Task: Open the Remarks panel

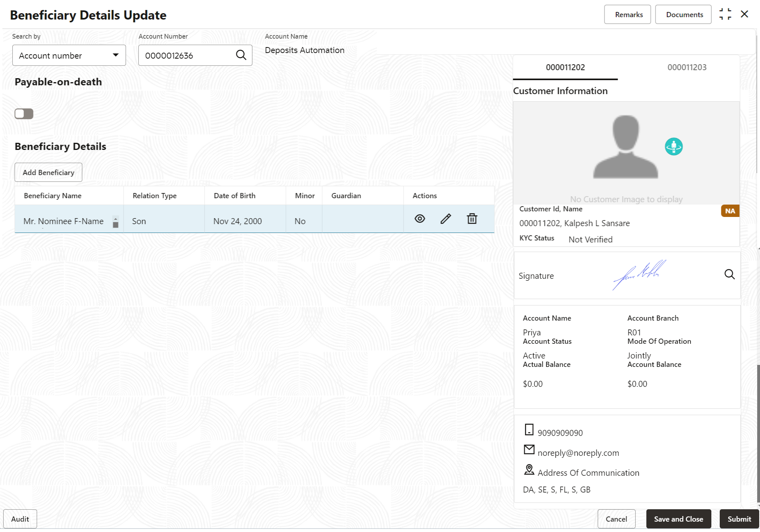Action: (627, 14)
